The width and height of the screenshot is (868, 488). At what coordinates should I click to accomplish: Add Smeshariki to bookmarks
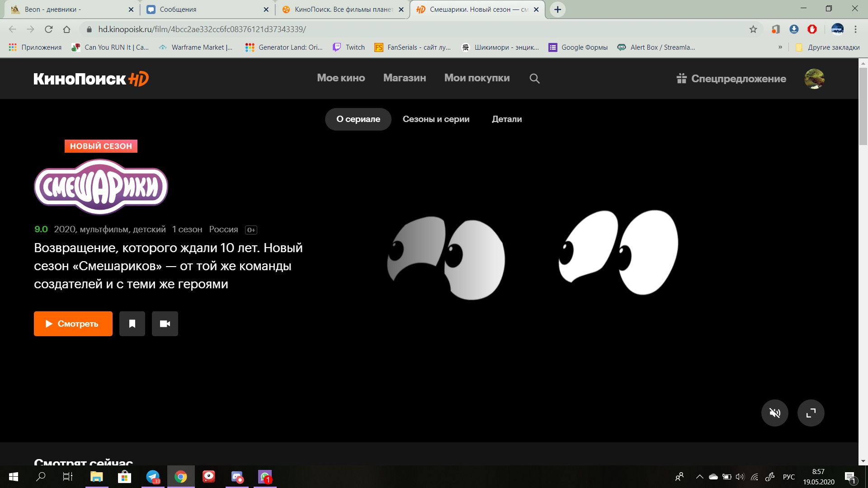(132, 324)
